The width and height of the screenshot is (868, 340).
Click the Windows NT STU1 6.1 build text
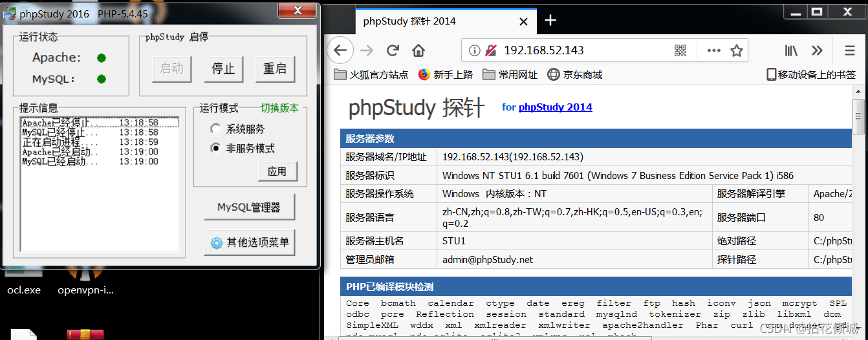[618, 175]
